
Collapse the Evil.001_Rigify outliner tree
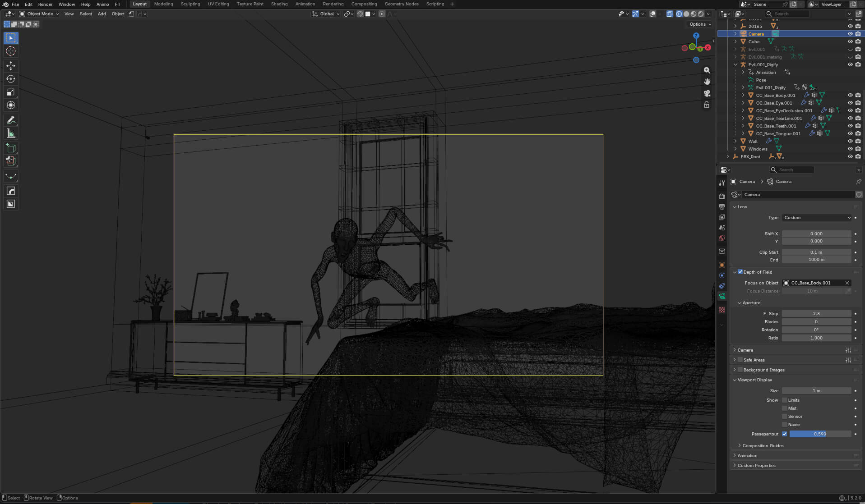point(735,64)
